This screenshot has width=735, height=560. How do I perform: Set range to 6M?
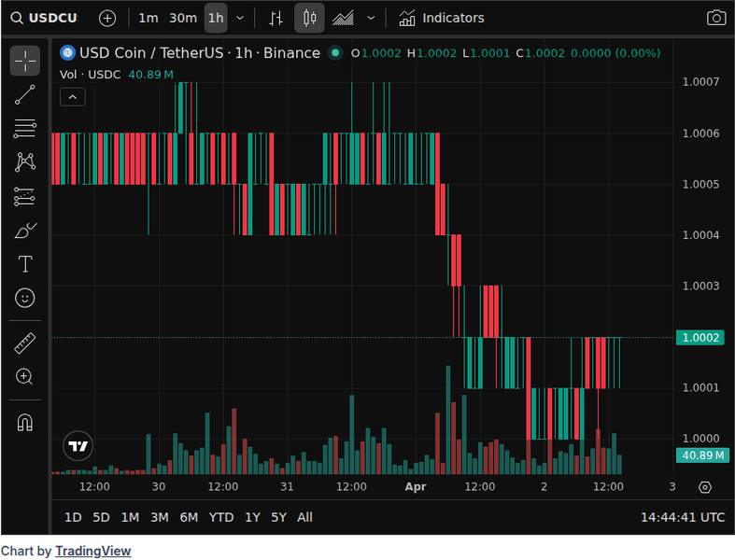click(x=189, y=517)
